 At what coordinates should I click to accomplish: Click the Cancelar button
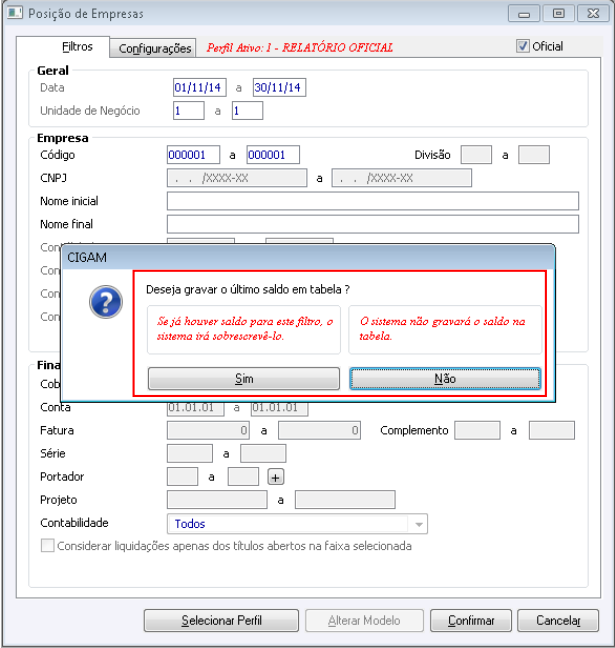558,620
